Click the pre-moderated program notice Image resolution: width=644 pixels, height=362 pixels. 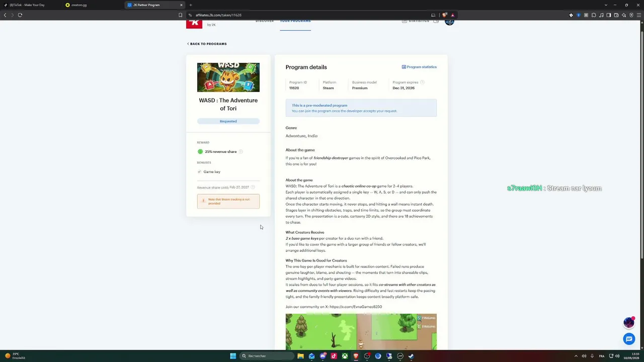(361, 108)
